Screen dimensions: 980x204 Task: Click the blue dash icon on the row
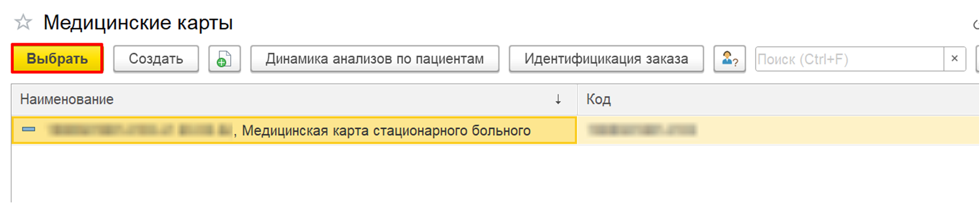click(x=29, y=129)
